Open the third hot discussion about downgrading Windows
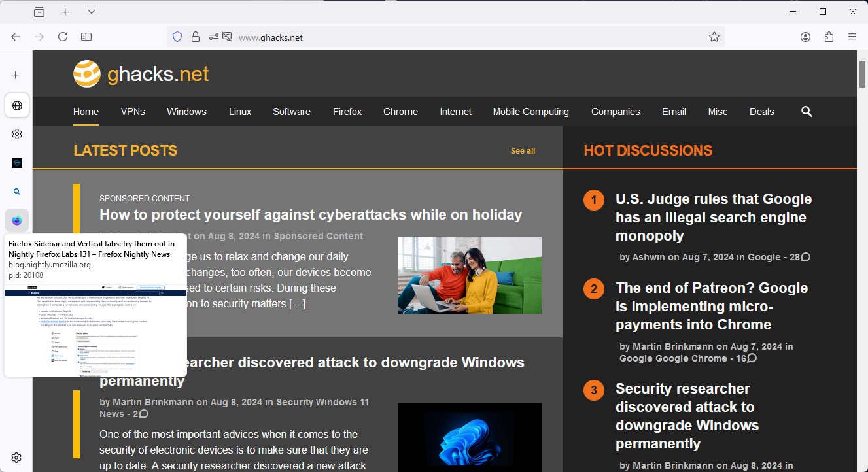Viewport: 868px width, 472px height. click(687, 416)
